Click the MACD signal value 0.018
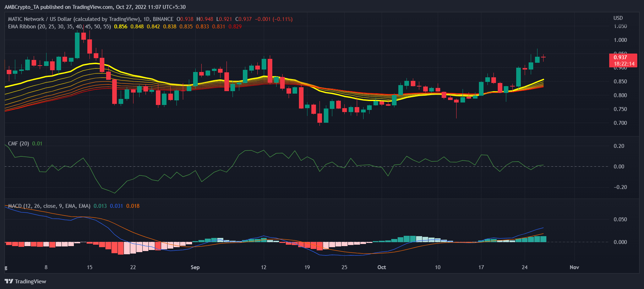 pos(133,206)
